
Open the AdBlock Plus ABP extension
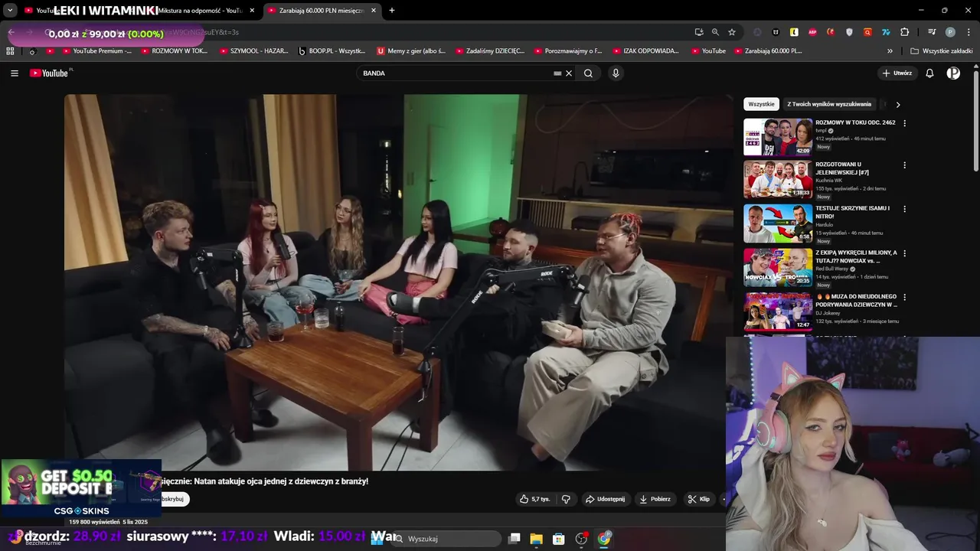[x=812, y=32]
